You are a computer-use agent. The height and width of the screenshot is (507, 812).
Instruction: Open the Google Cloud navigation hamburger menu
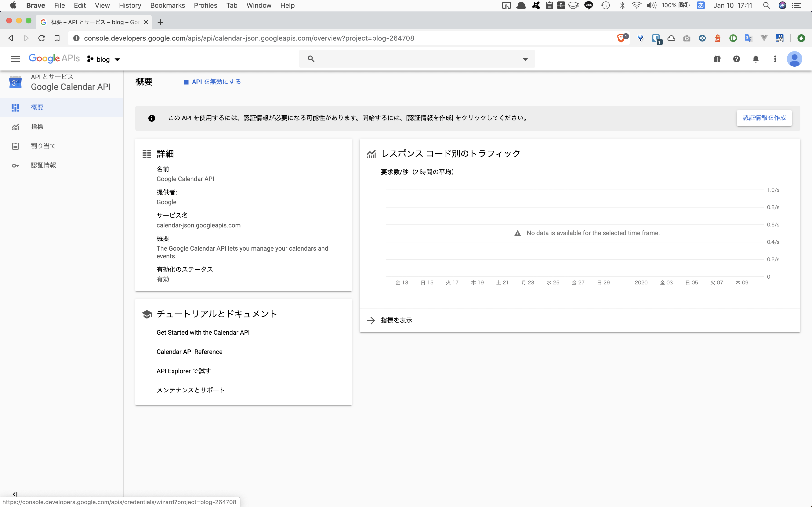[x=15, y=59]
